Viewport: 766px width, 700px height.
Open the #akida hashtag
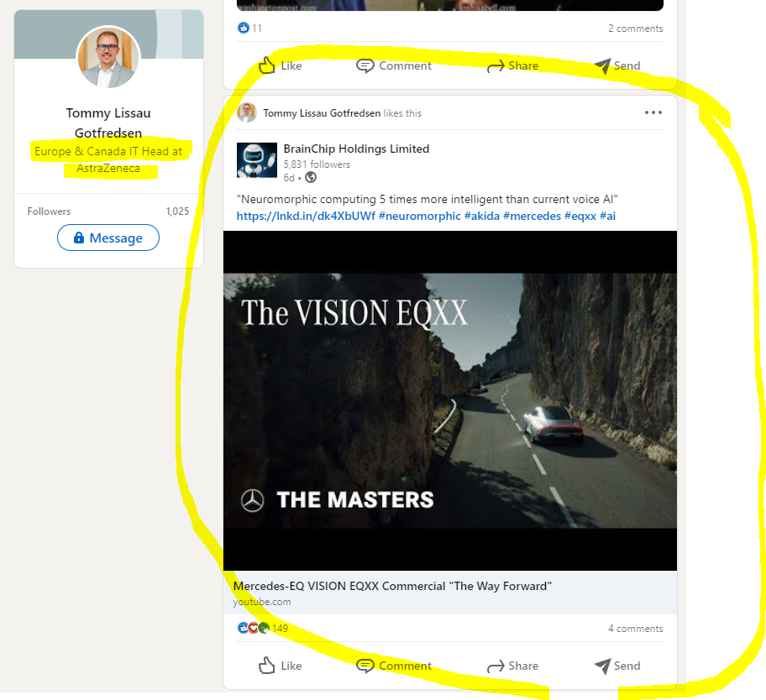point(481,216)
